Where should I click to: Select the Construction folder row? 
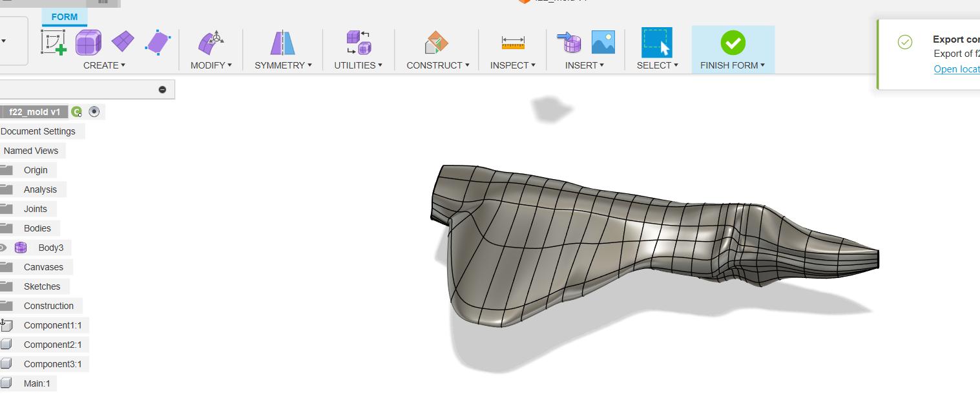(x=41, y=306)
